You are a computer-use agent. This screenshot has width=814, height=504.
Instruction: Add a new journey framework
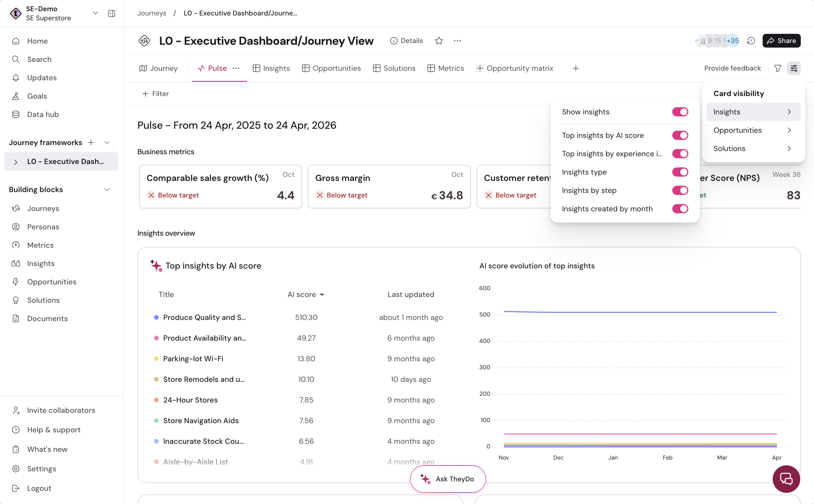(91, 142)
